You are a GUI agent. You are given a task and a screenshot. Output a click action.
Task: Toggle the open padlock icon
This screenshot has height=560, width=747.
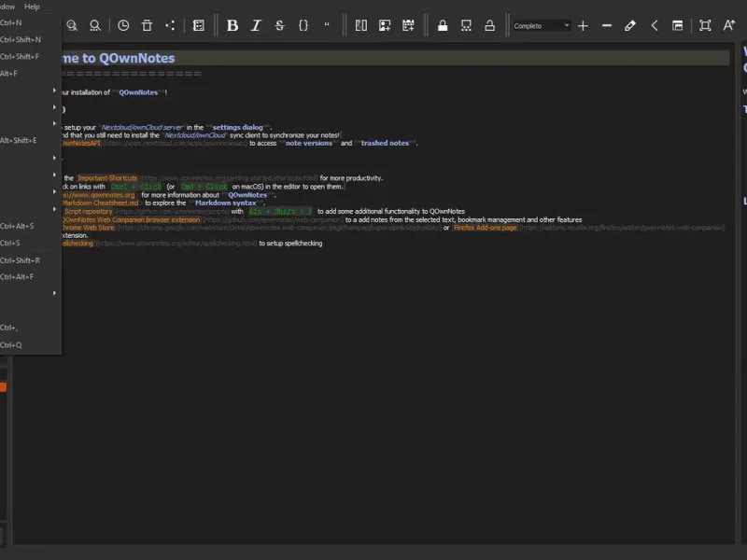click(489, 25)
